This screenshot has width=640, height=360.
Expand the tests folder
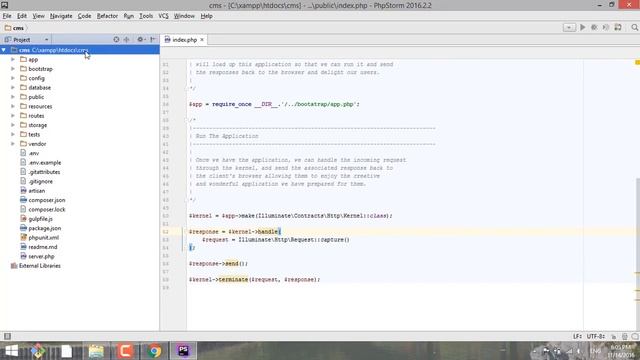[13, 134]
